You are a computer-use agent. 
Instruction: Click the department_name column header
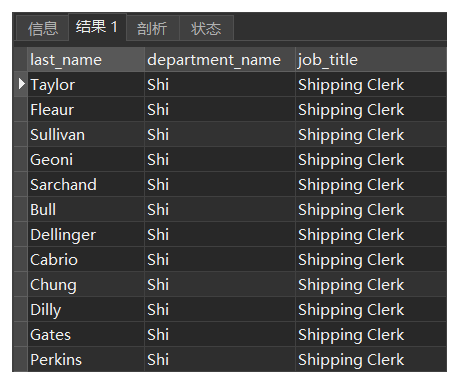coord(220,60)
